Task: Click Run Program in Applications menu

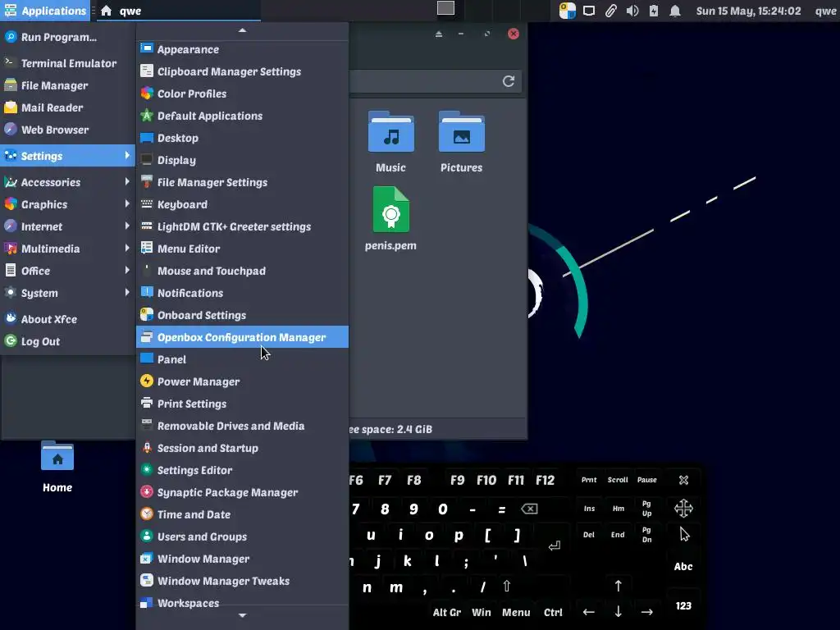Action: click(67, 37)
